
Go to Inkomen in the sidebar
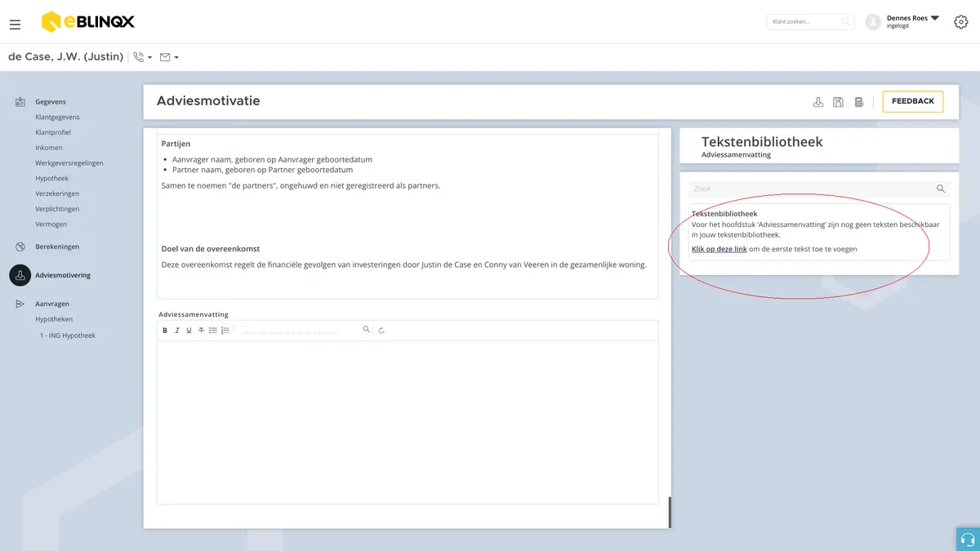point(49,148)
